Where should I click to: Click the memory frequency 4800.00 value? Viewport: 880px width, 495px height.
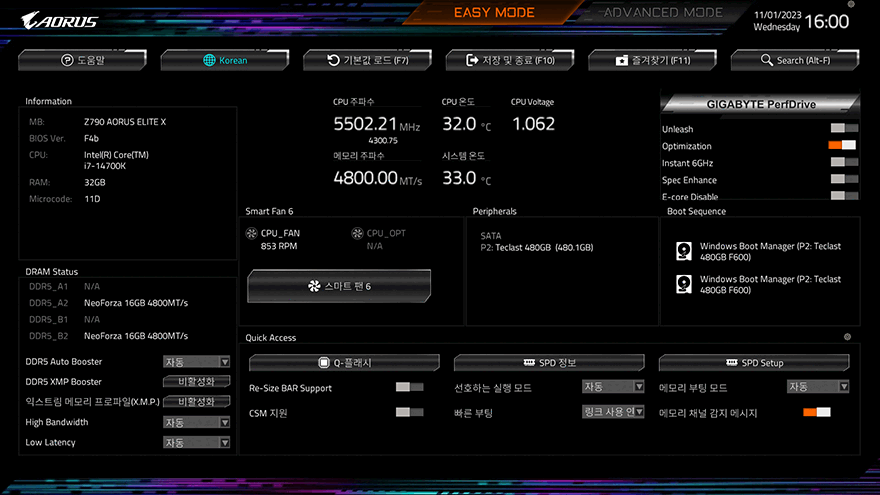coord(365,178)
